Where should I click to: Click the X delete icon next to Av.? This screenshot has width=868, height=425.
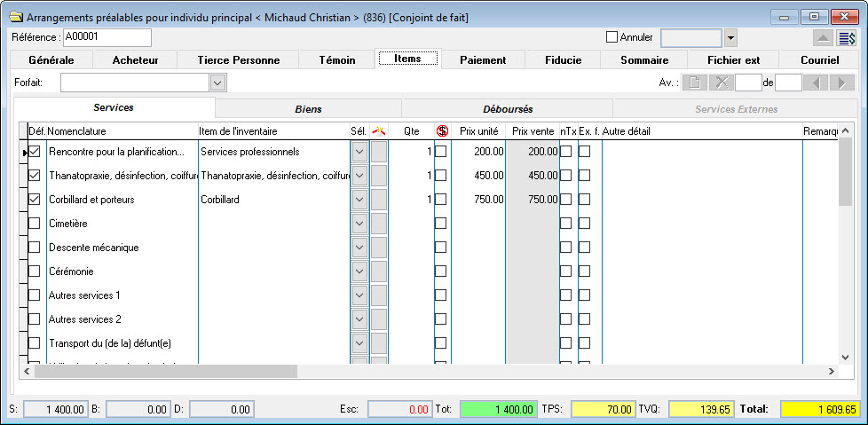pyautogui.click(x=722, y=83)
